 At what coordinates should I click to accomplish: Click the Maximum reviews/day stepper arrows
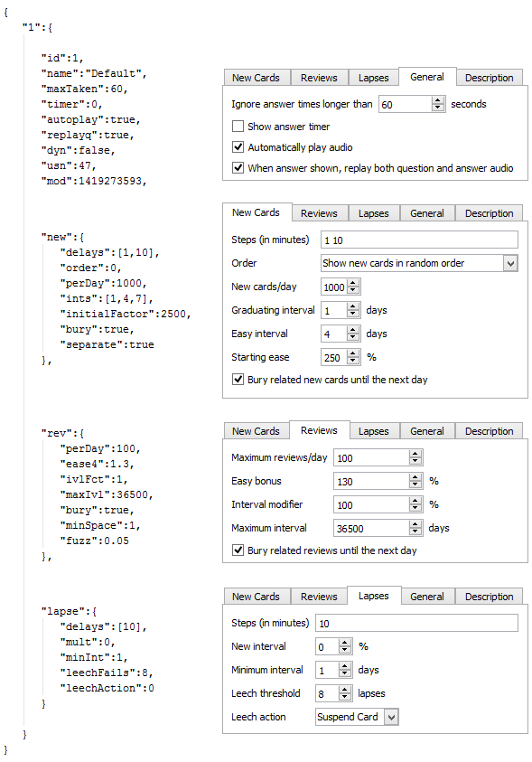coord(415,457)
